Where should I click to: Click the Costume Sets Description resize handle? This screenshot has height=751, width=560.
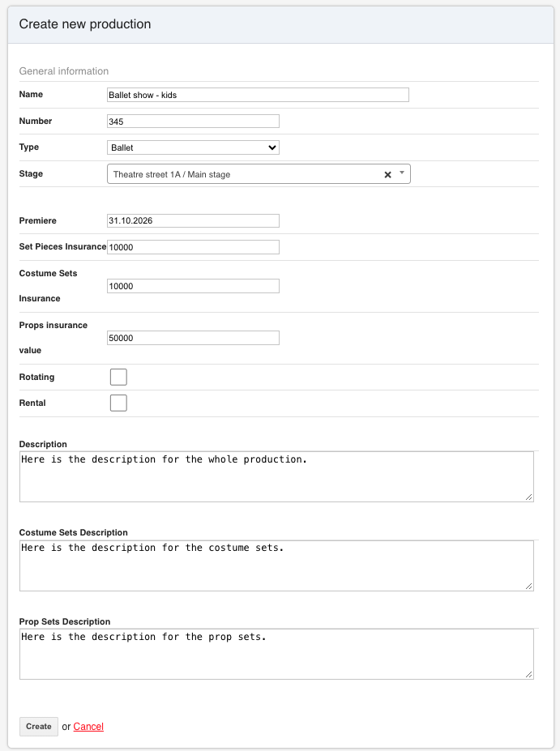529,587
